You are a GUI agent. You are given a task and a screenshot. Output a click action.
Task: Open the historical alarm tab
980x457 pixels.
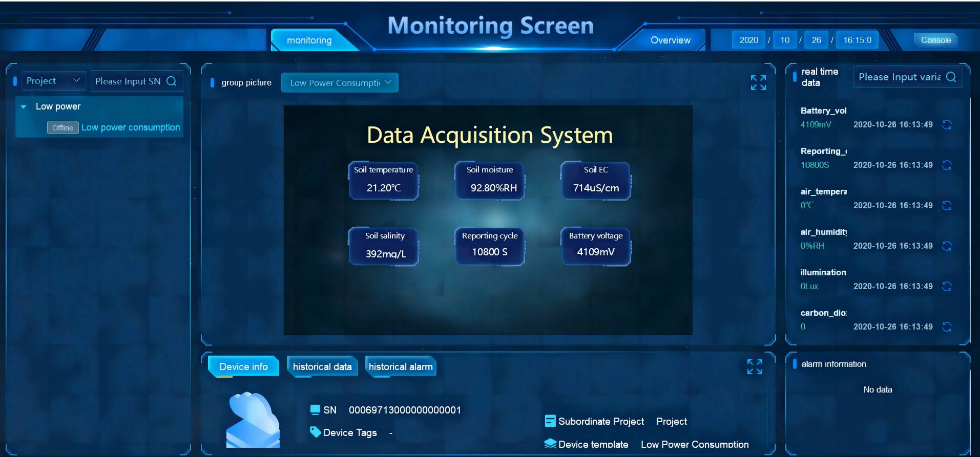tap(400, 367)
